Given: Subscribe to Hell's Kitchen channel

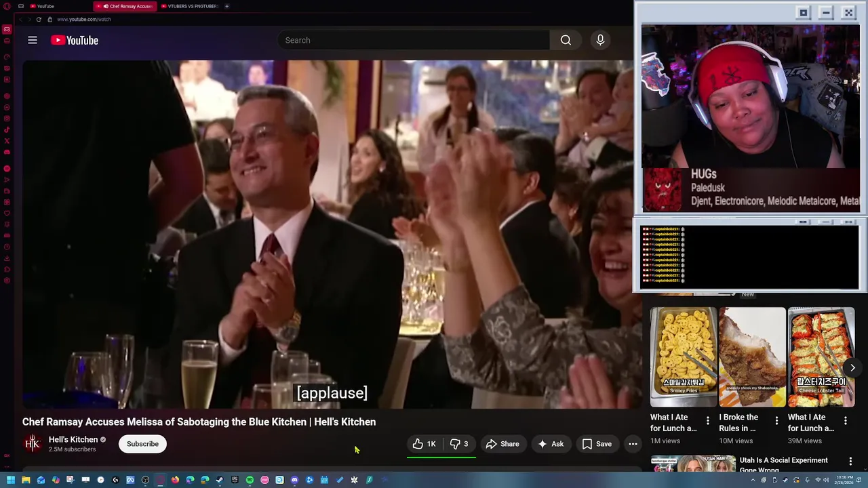Looking at the screenshot, I should (x=142, y=444).
